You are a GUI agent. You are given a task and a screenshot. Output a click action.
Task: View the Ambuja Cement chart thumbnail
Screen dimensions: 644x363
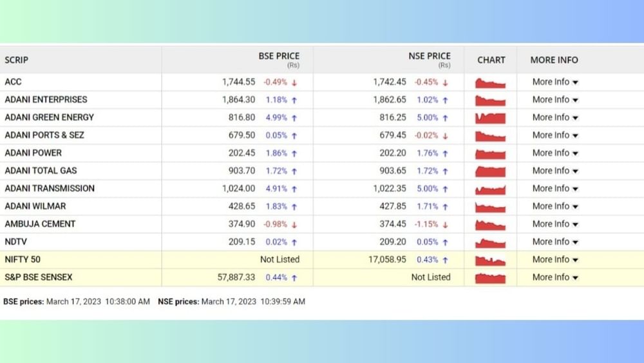pyautogui.click(x=490, y=224)
